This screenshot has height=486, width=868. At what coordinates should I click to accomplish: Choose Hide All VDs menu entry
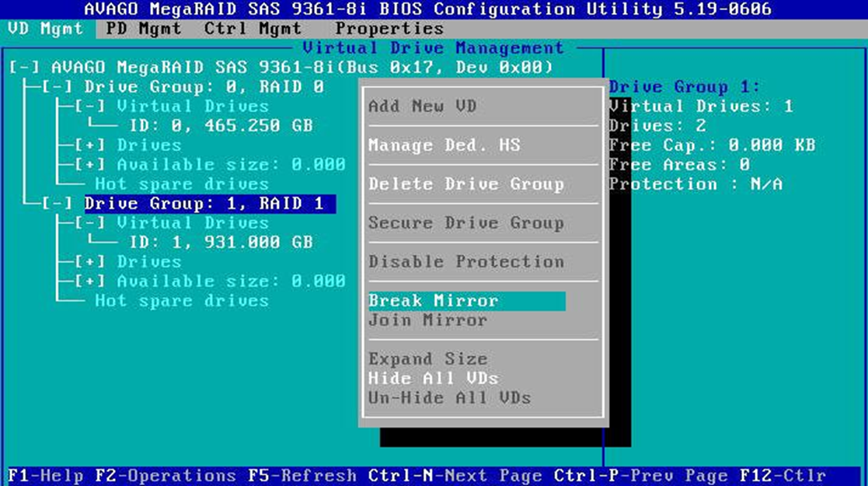(x=434, y=378)
